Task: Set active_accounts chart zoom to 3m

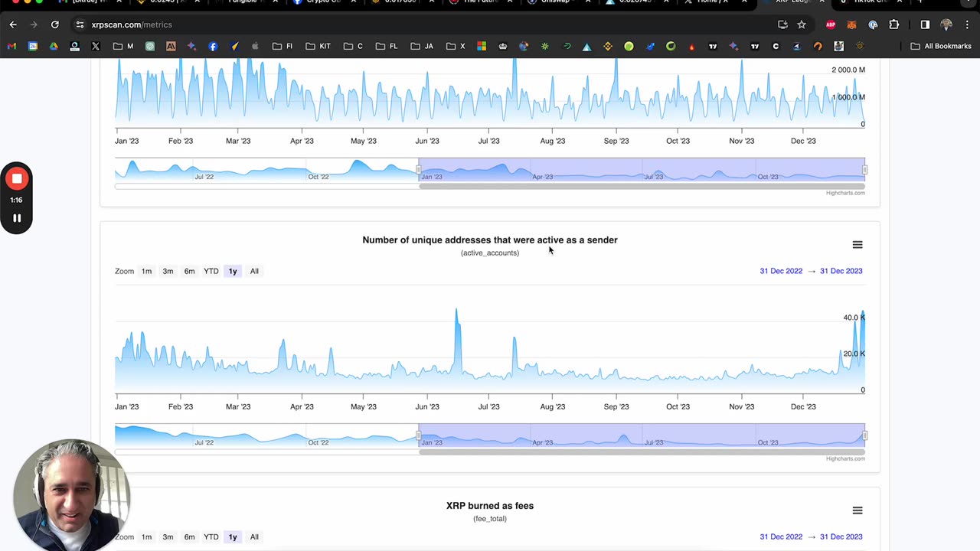Action: pyautogui.click(x=168, y=271)
